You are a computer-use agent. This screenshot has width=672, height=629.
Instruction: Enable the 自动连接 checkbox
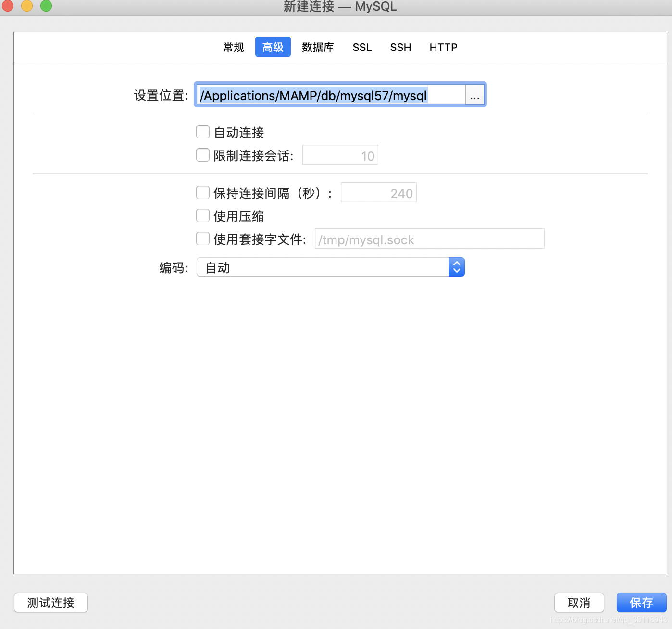tap(203, 132)
